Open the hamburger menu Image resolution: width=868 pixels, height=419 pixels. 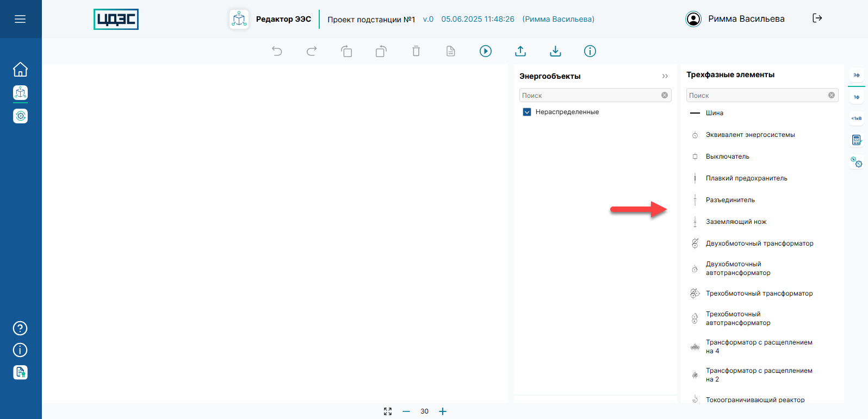pyautogui.click(x=20, y=19)
